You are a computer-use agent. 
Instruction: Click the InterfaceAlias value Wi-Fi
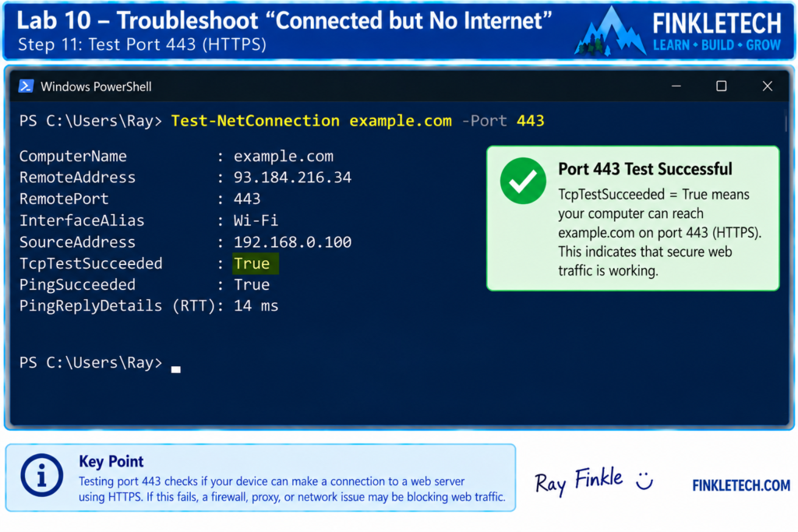[256, 220]
